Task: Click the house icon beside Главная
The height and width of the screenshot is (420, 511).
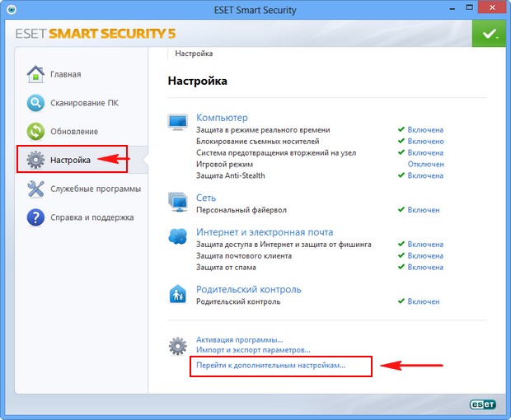Action: 35,74
